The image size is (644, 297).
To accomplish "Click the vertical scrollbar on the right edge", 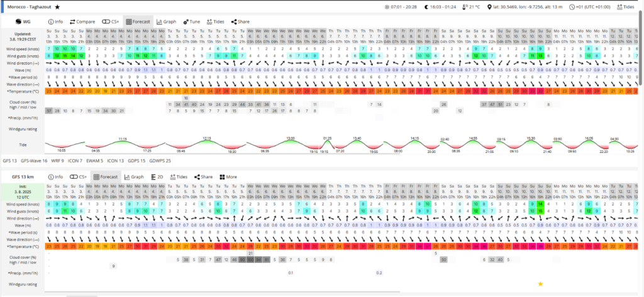I will click(641, 49).
